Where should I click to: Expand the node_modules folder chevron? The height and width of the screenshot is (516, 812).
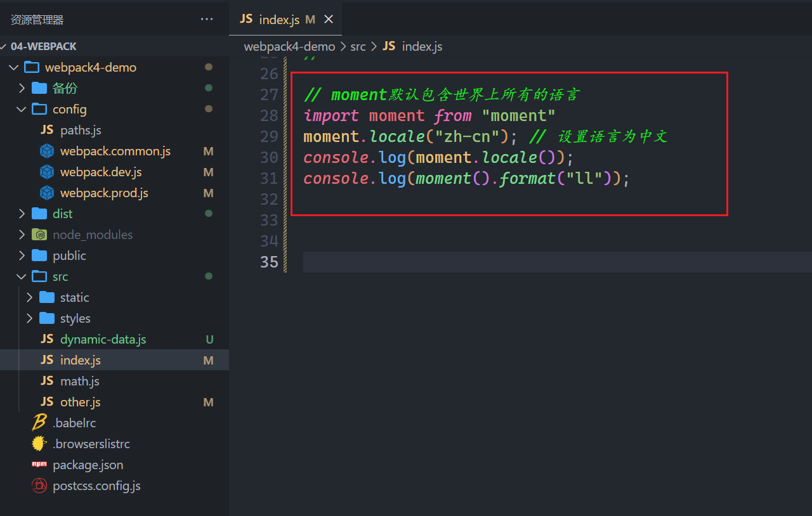[x=22, y=235]
